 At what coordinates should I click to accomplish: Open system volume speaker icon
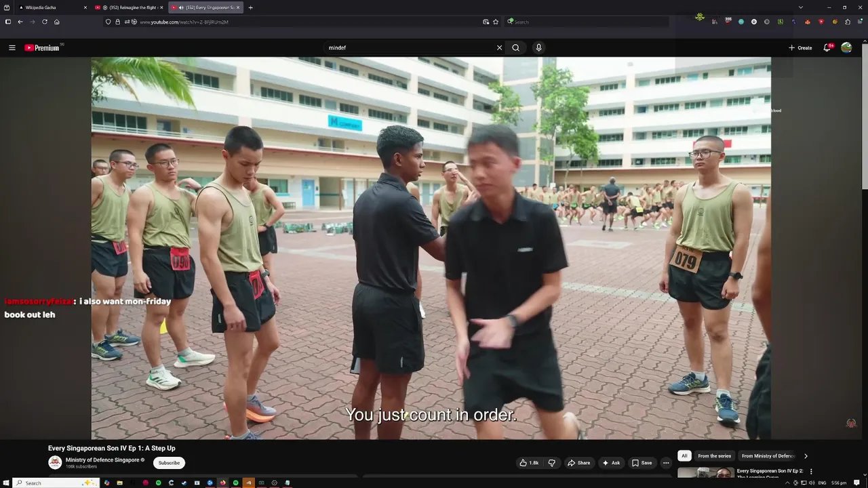(x=811, y=483)
